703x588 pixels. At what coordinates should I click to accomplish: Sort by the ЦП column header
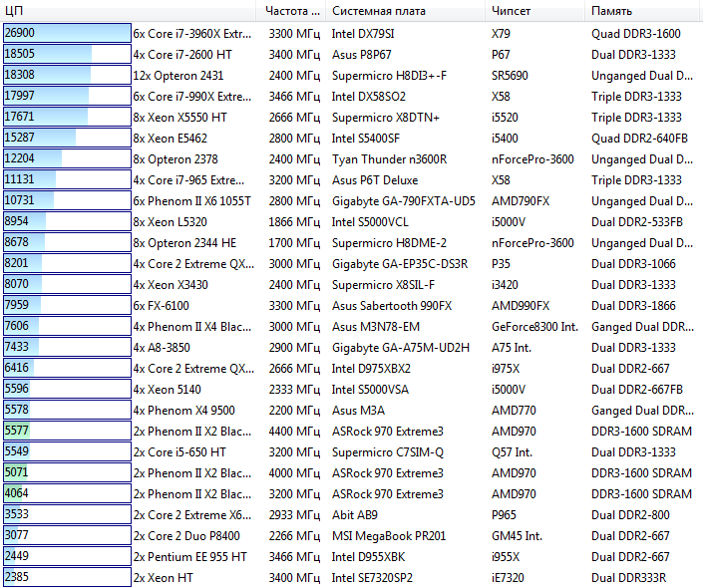(x=128, y=11)
